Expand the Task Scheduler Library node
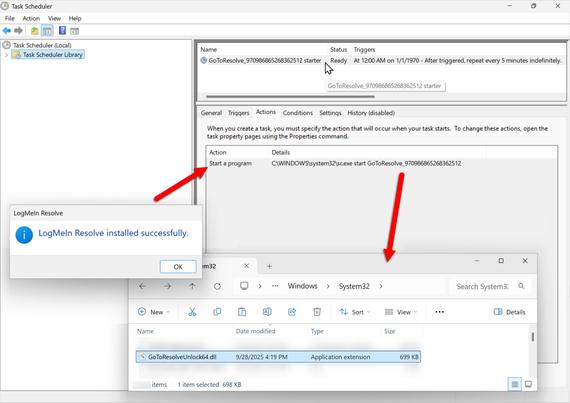This screenshot has width=570, height=403. click(6, 55)
